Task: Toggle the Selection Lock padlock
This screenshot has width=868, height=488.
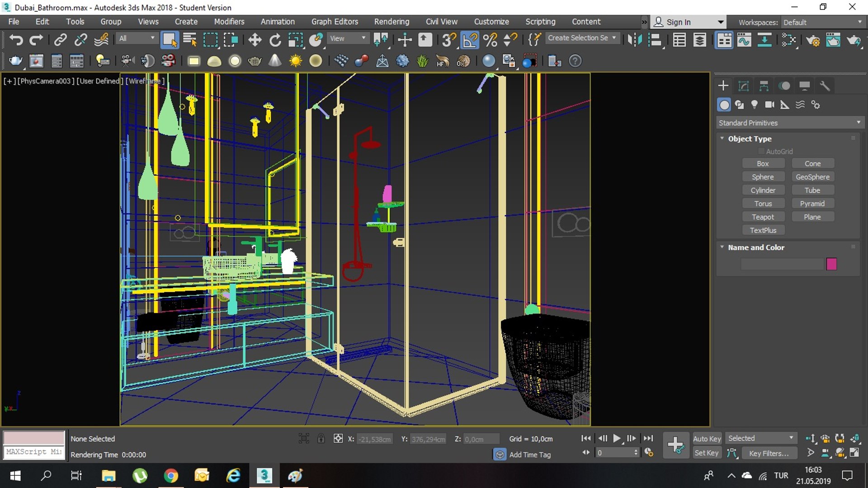Action: coord(321,438)
